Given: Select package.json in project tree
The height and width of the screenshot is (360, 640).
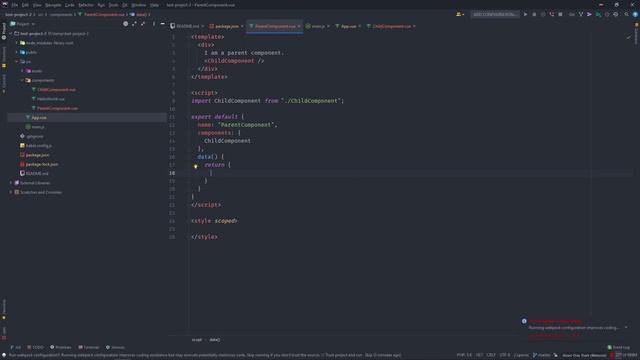Looking at the screenshot, I should 37,155.
